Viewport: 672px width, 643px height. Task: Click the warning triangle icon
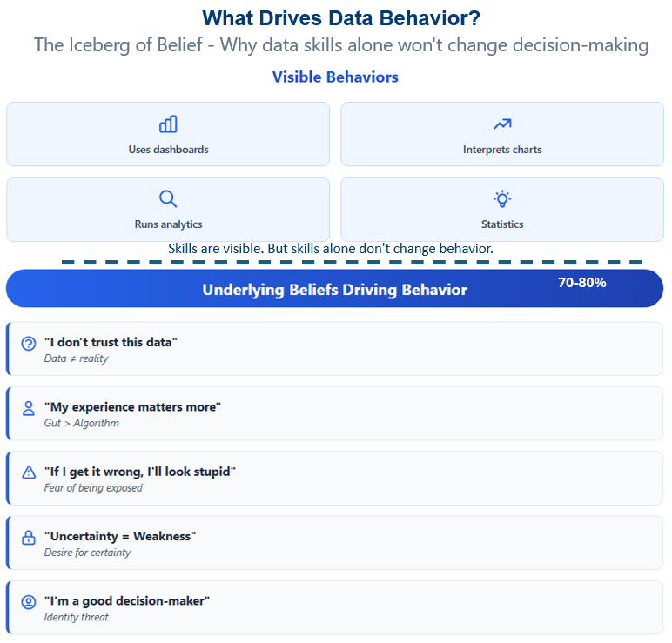(29, 472)
